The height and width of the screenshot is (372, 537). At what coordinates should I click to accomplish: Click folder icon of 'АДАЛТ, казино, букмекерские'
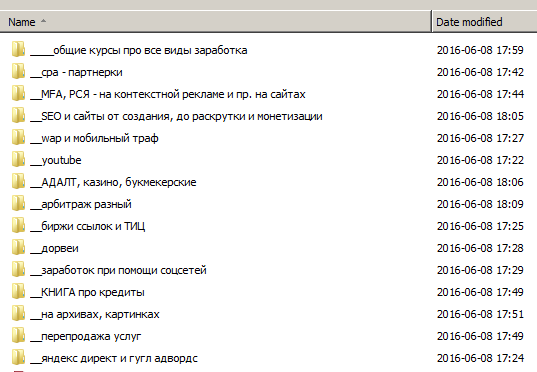(18, 181)
